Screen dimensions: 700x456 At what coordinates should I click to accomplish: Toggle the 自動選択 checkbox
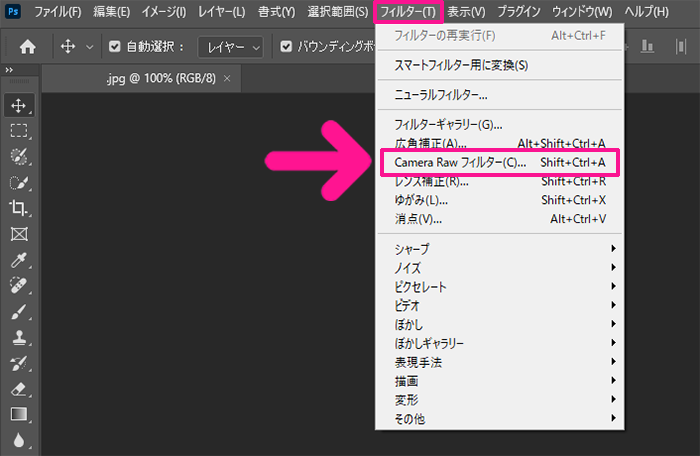click(115, 46)
